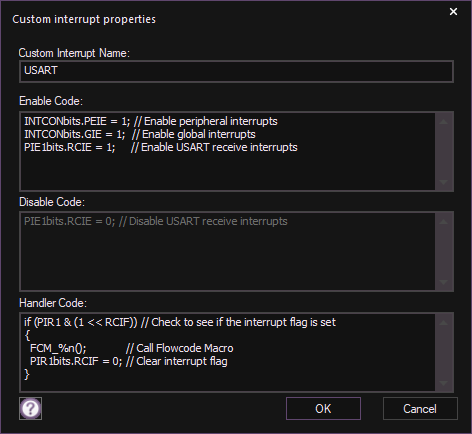This screenshot has height=434, width=472.
Task: Place the cursor in the if (PIR1 & (1 << RCIF)) line
Action: pyautogui.click(x=180, y=322)
